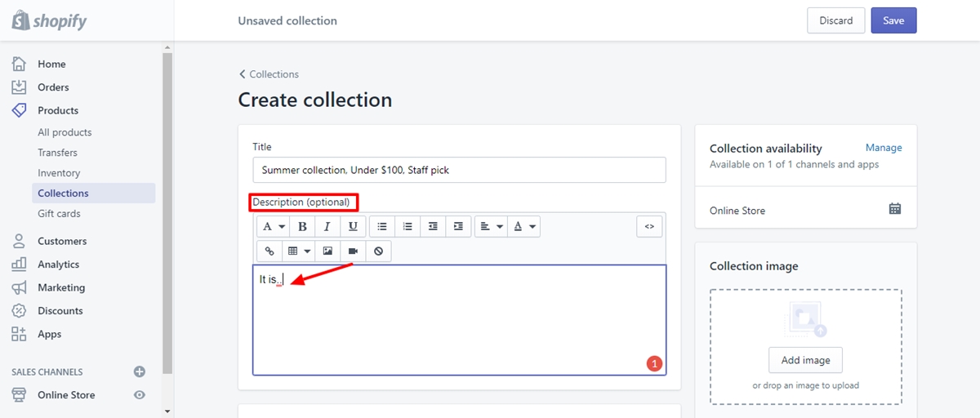Click the Customers person icon
The width and height of the screenshot is (980, 418).
19,241
